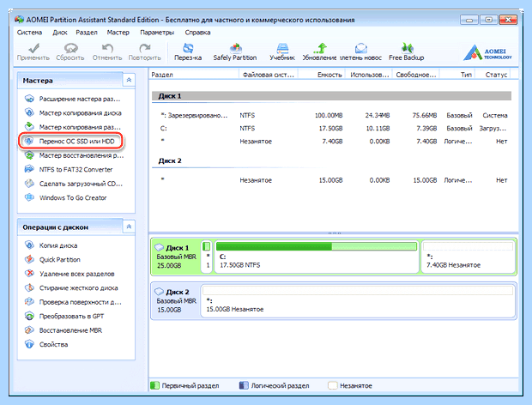Open Сделать загрузочный CD wizard icon

point(29,184)
